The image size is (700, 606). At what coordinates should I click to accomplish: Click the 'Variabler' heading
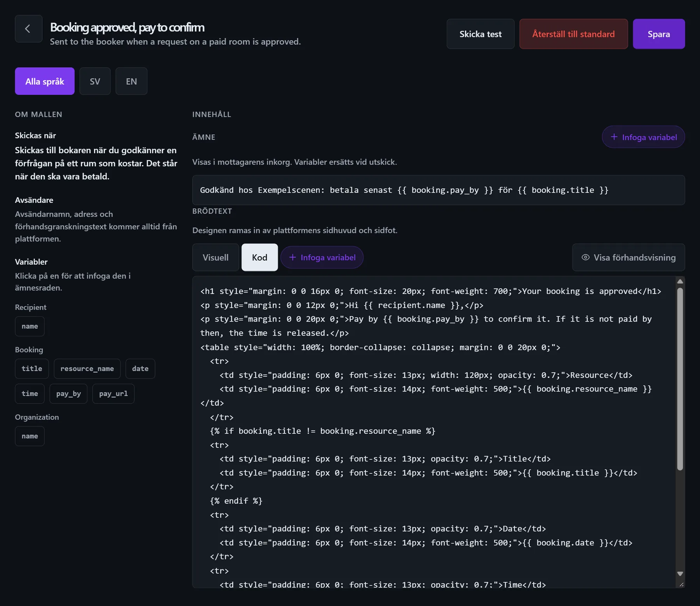[31, 262]
